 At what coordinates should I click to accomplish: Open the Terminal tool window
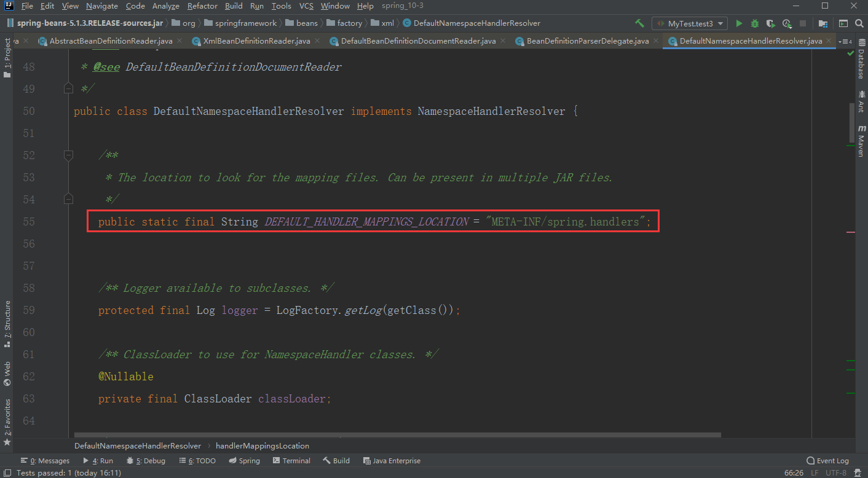coord(292,461)
